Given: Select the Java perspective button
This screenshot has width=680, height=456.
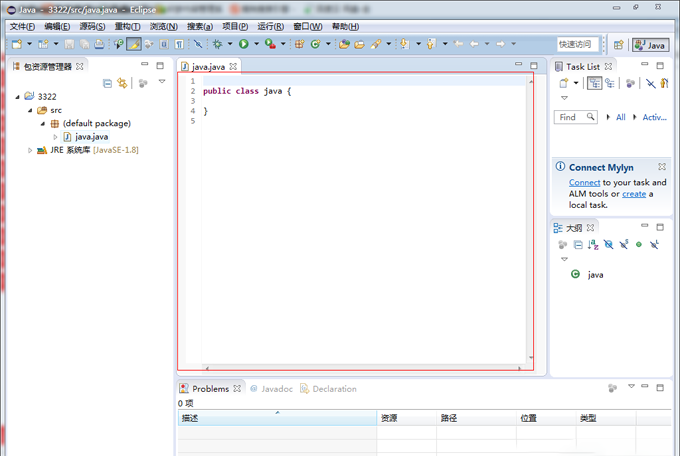Looking at the screenshot, I should tap(650, 45).
